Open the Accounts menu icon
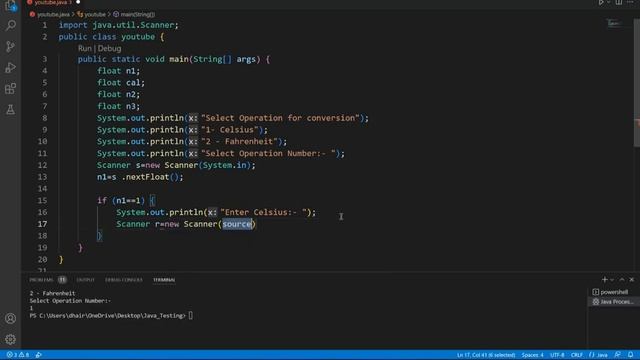 [x=10, y=318]
